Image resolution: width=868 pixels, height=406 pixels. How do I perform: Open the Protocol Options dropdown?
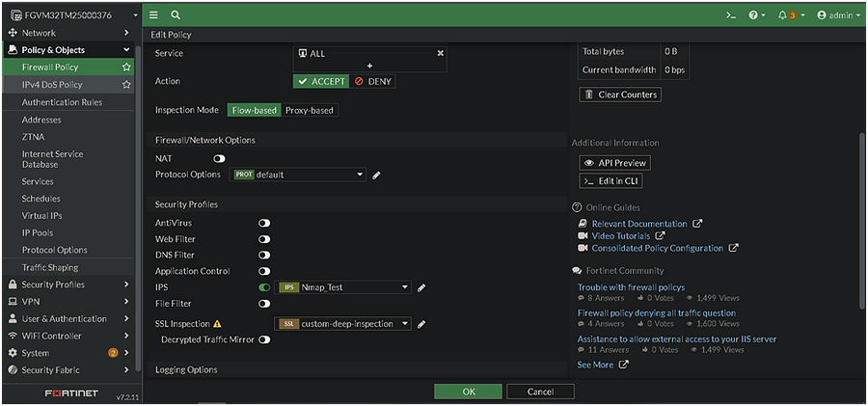click(x=298, y=175)
